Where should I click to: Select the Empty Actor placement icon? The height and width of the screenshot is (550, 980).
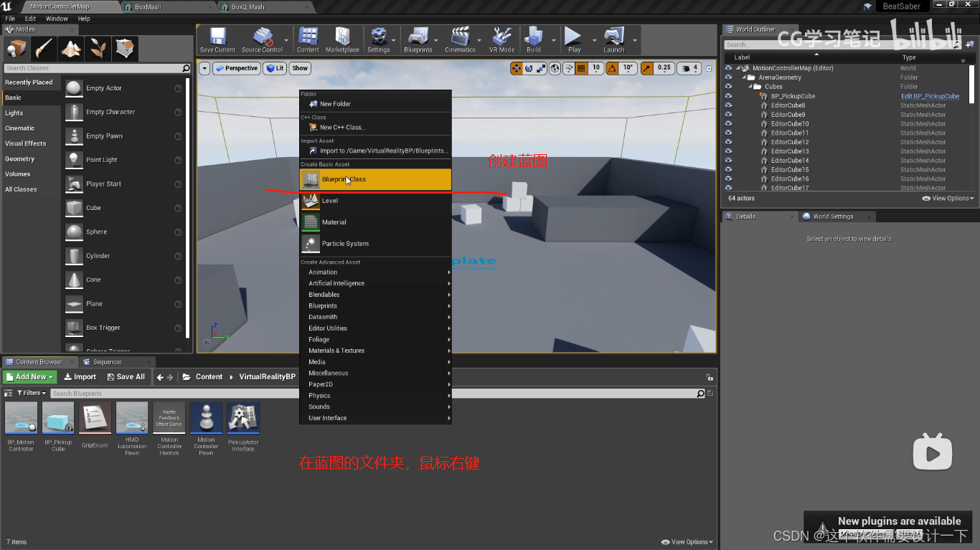click(74, 88)
